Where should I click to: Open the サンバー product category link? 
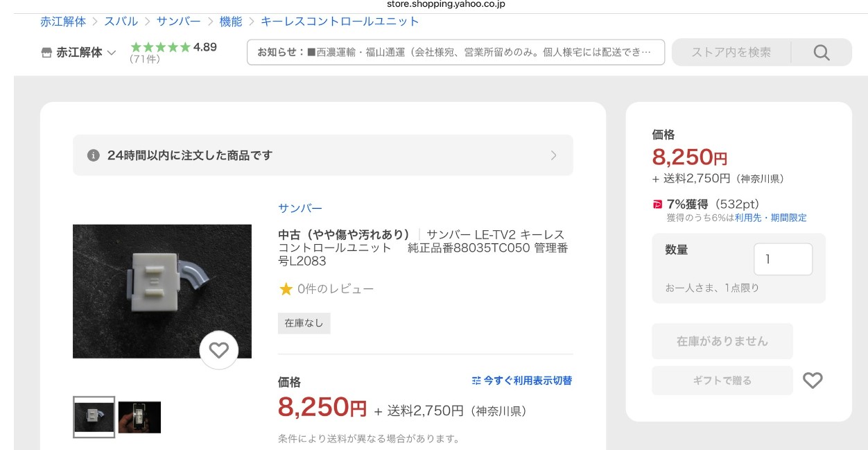300,207
